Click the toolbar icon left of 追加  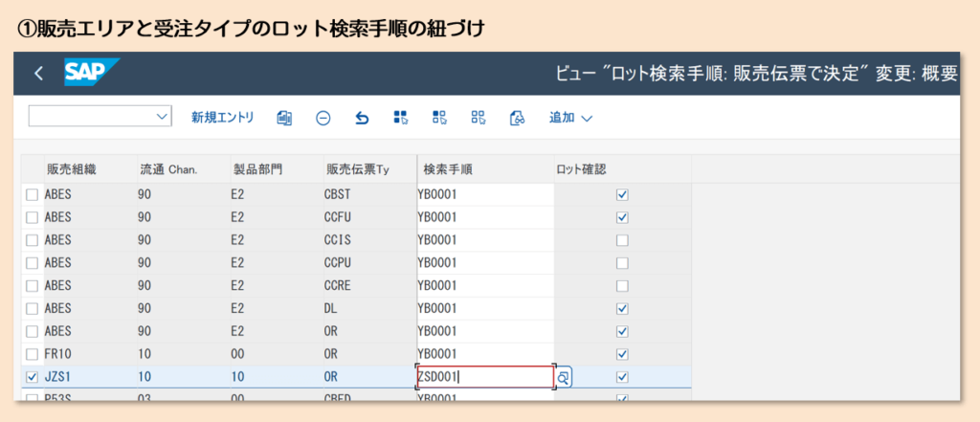click(x=518, y=118)
